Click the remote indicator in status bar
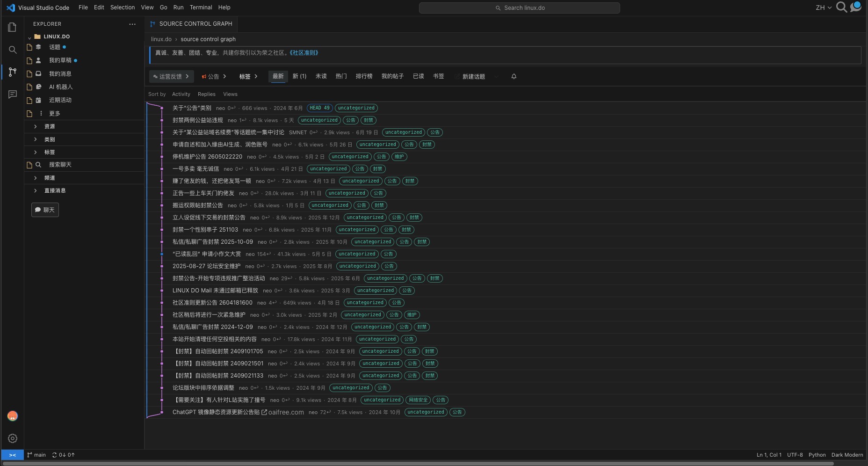 [x=13, y=455]
